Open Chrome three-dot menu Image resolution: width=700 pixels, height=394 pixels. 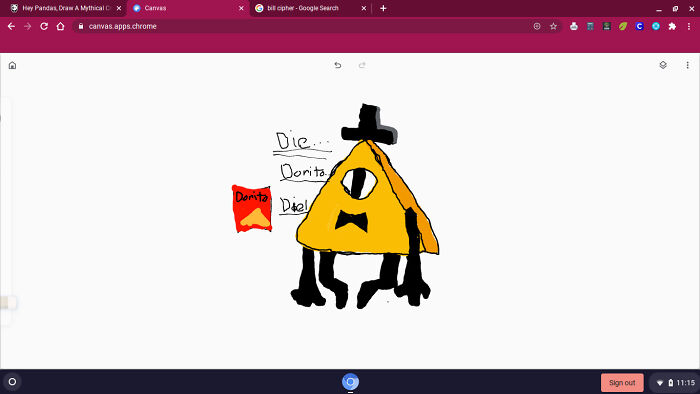689,26
